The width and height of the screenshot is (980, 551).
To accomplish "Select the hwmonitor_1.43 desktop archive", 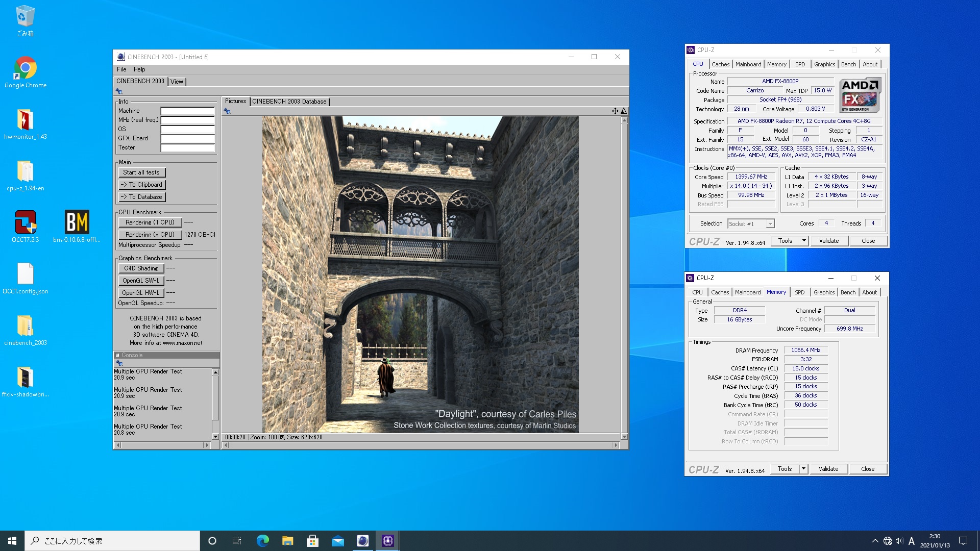I will point(25,124).
